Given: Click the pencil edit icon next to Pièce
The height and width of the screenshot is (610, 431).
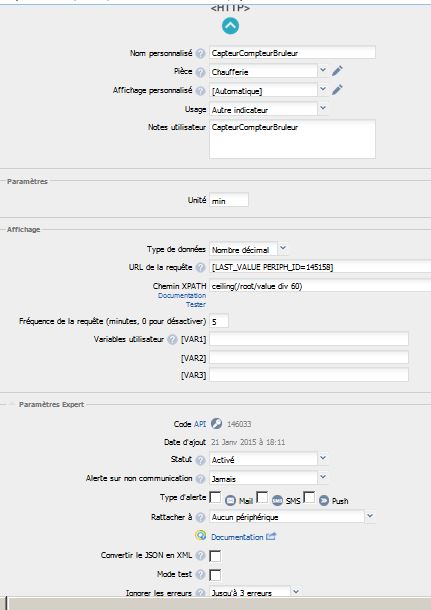Looking at the screenshot, I should (x=337, y=71).
